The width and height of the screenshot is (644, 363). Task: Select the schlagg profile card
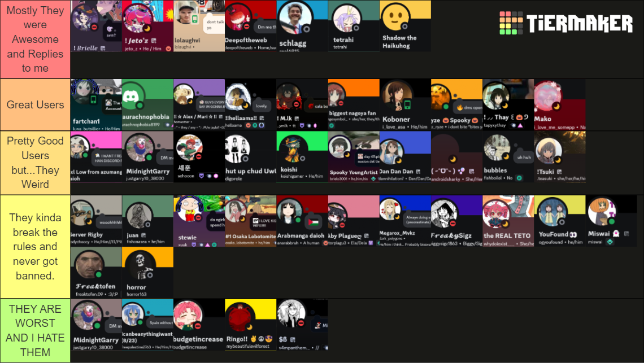click(302, 26)
